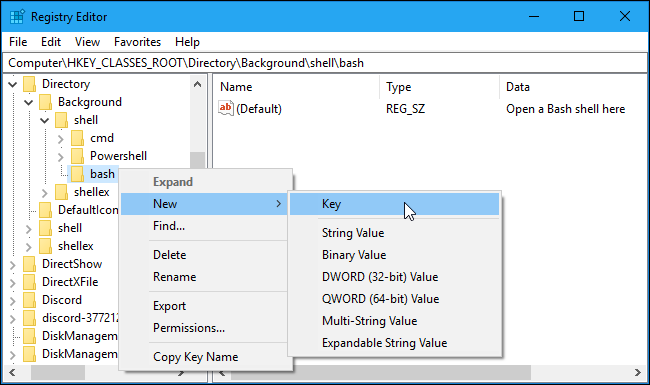Click the Background folder icon
Viewport: 650px width, 385px height.
[45, 102]
